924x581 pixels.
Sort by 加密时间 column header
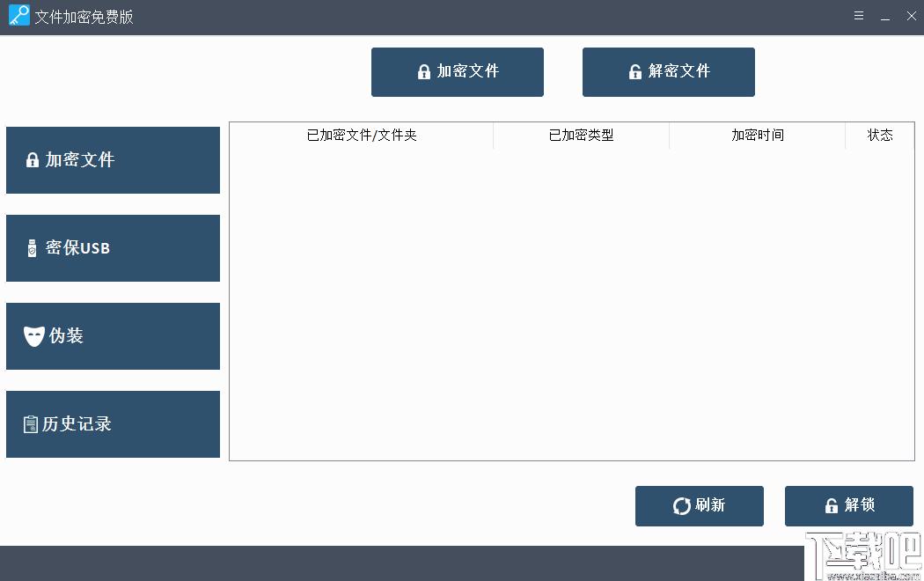click(x=757, y=135)
